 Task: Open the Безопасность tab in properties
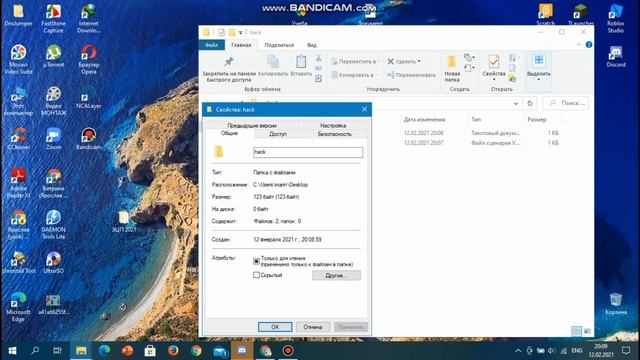pos(334,134)
